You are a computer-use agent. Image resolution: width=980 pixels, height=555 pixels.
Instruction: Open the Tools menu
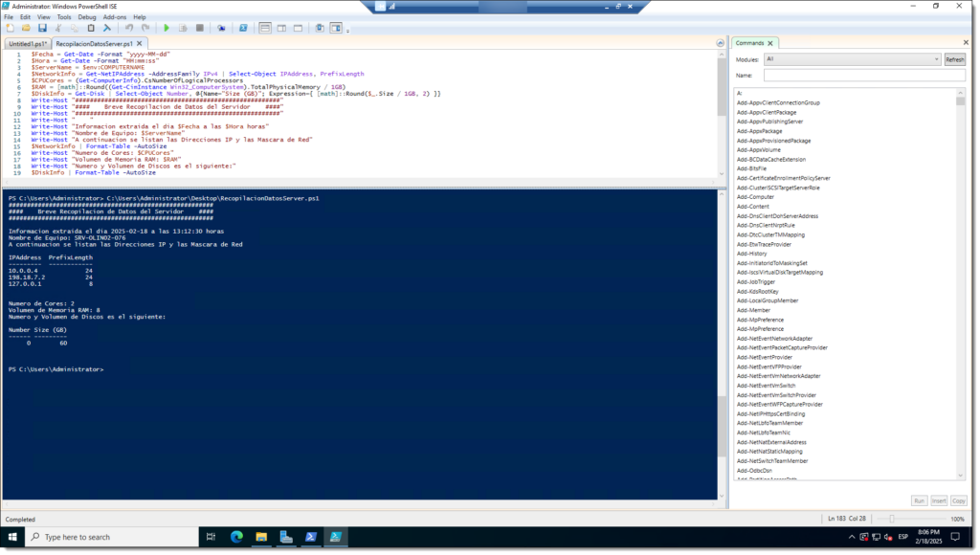point(64,17)
